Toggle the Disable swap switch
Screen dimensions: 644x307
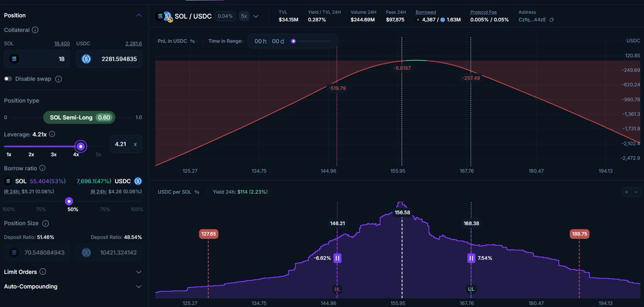[x=8, y=79]
